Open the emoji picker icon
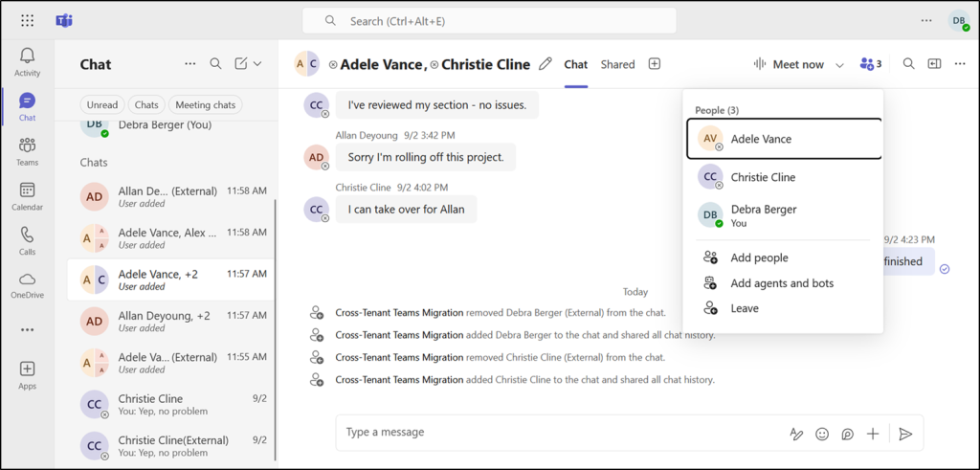The width and height of the screenshot is (980, 470). click(822, 434)
